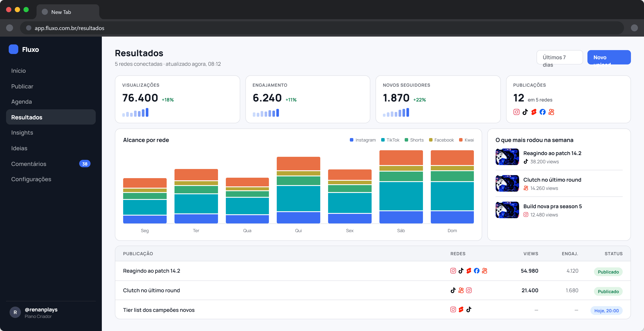Click the Fluxo logo icon in sidebar
The height and width of the screenshot is (331, 644).
(x=13, y=49)
